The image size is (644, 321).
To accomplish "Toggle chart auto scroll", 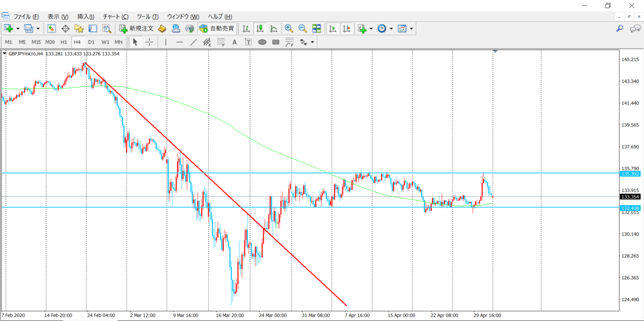I will 333,28.
